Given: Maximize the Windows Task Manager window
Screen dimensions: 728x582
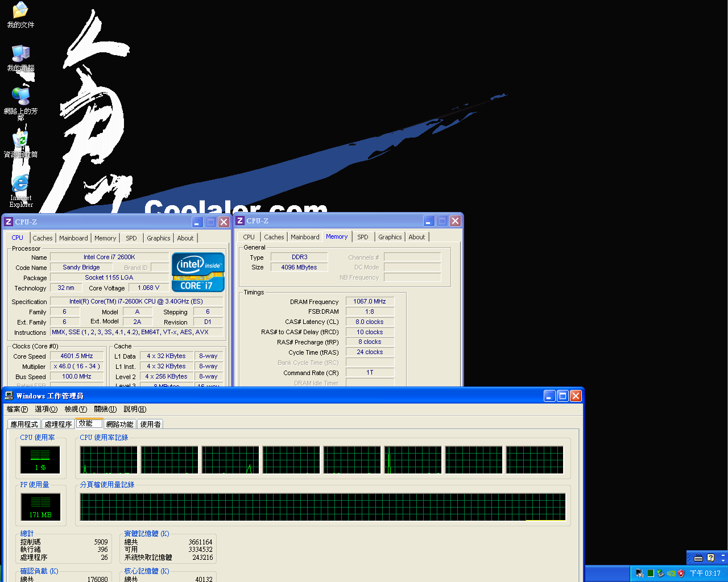Looking at the screenshot, I should coord(562,396).
